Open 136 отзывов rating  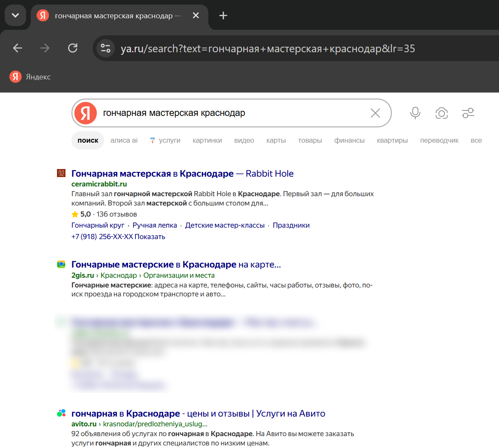116,214
